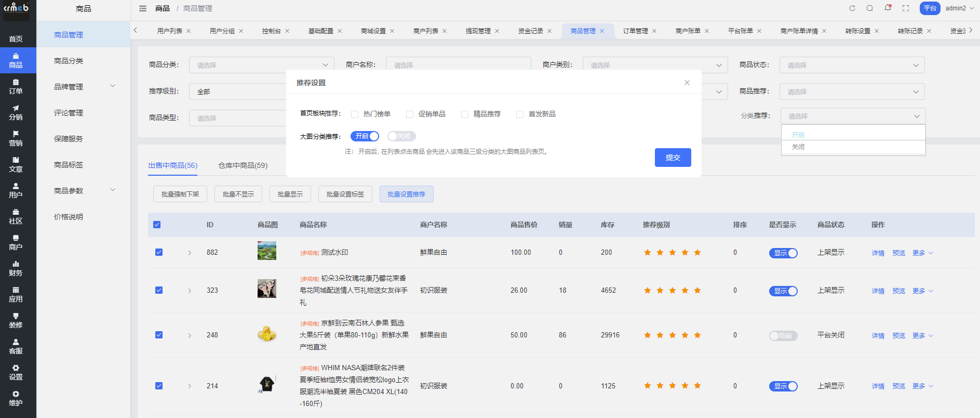Open the 商品状态 dropdown
The image size is (980, 418).
852,65
